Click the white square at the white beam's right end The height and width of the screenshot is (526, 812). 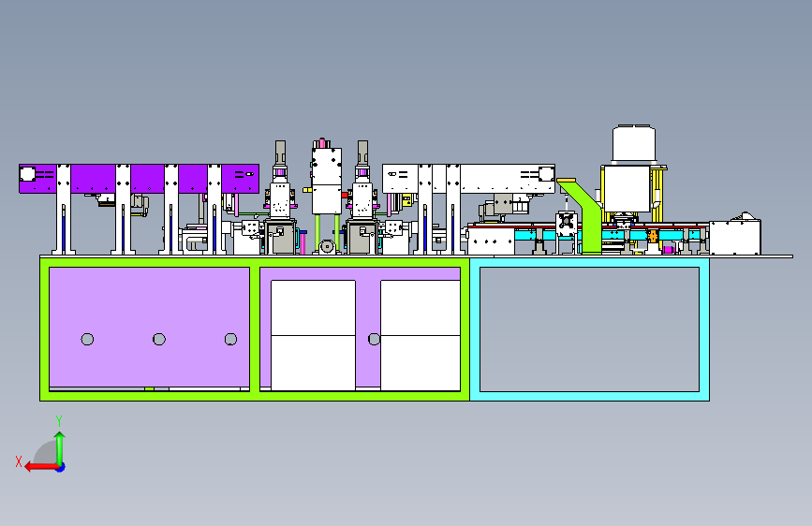click(x=546, y=173)
